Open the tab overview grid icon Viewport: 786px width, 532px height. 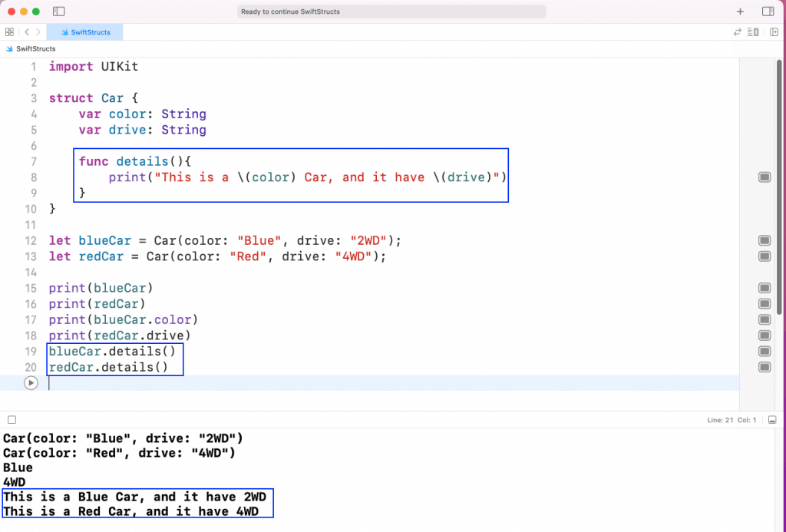pyautogui.click(x=9, y=31)
